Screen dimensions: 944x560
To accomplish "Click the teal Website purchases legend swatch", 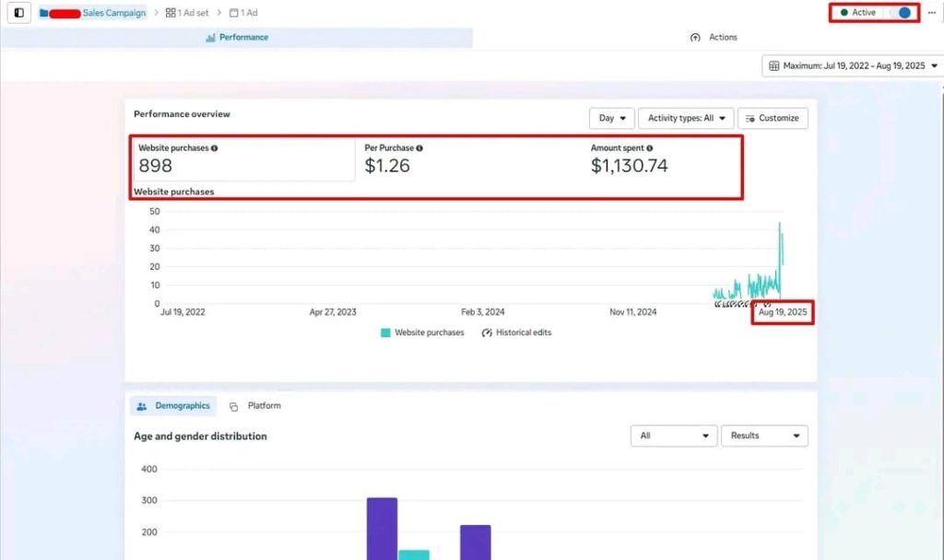I will [385, 332].
